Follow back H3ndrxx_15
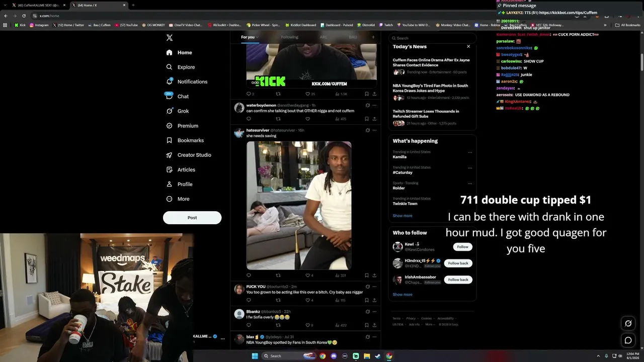Image resolution: width=644 pixels, height=362 pixels. click(458, 263)
